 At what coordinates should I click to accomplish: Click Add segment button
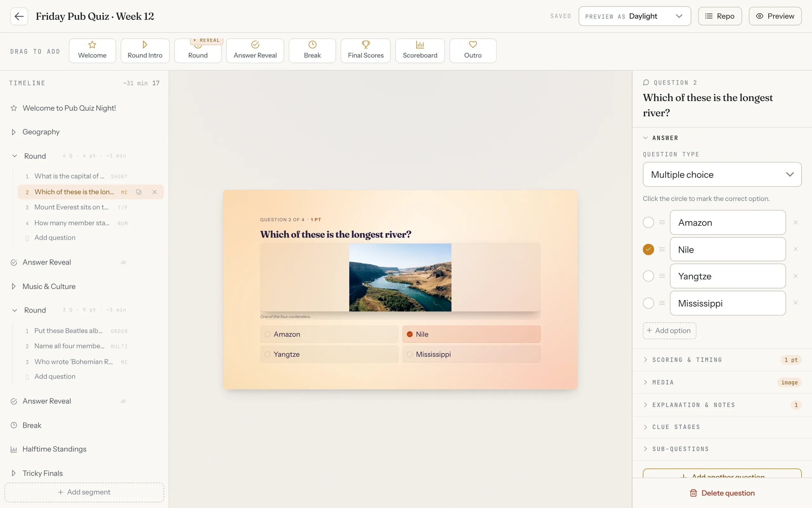coord(84,492)
